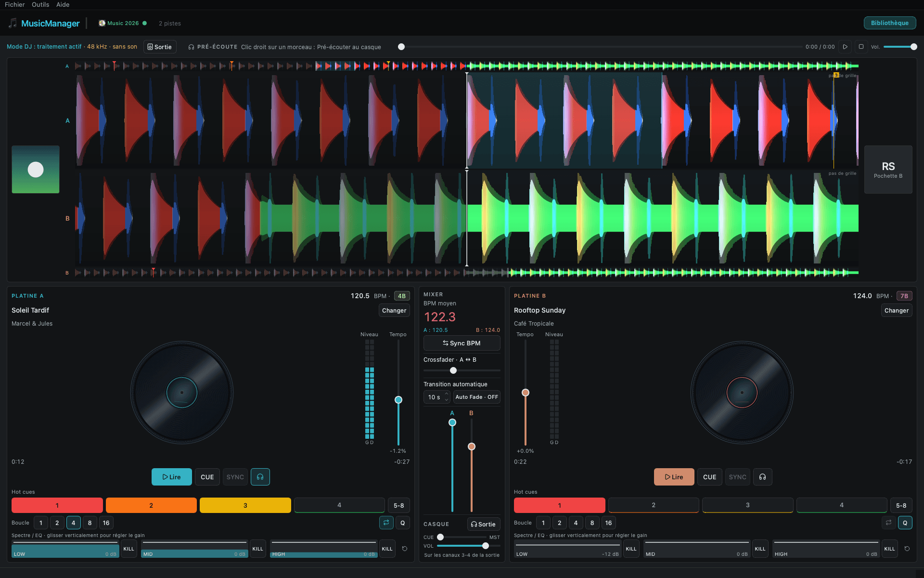This screenshot has height=578, width=924.
Task: Switch hot cues to bank 5-8 on Platine B
Action: click(901, 505)
